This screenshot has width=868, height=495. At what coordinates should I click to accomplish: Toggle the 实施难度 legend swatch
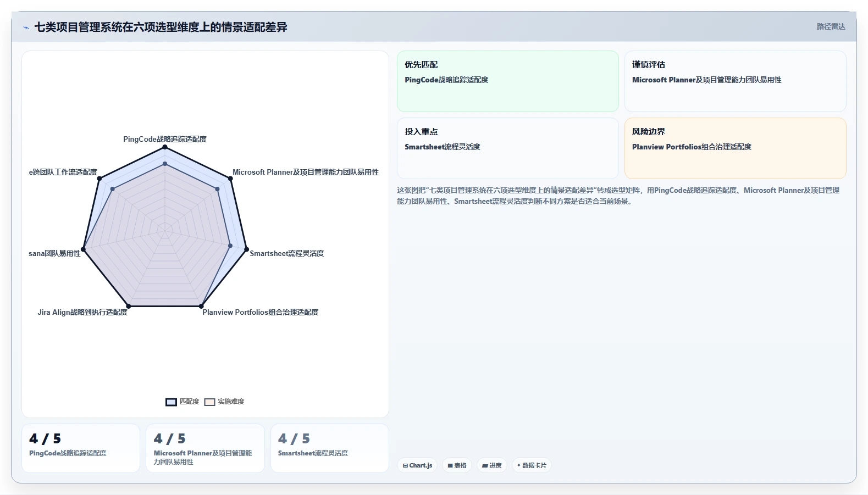tap(209, 402)
